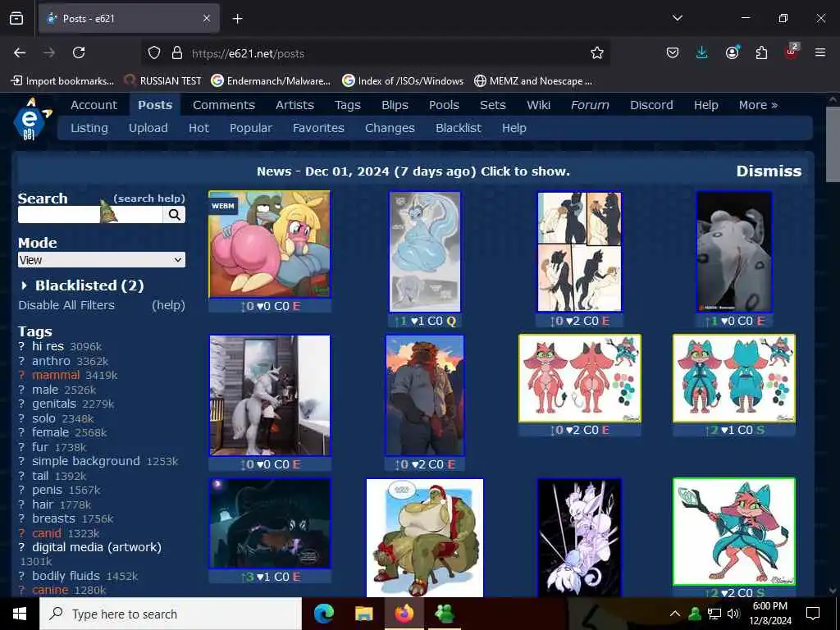This screenshot has width=840, height=630.
Task: Click the address bar showing e621.net/posts
Action: click(375, 53)
